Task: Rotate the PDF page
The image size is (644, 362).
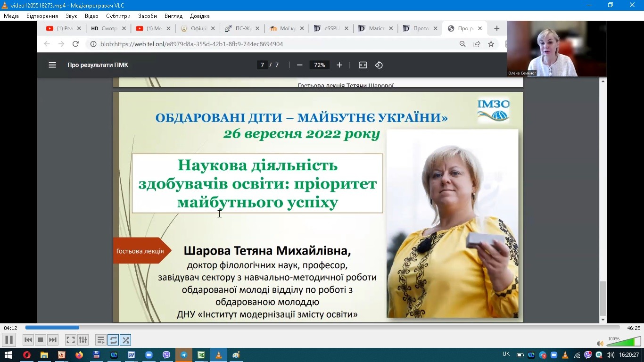Action: click(379, 65)
